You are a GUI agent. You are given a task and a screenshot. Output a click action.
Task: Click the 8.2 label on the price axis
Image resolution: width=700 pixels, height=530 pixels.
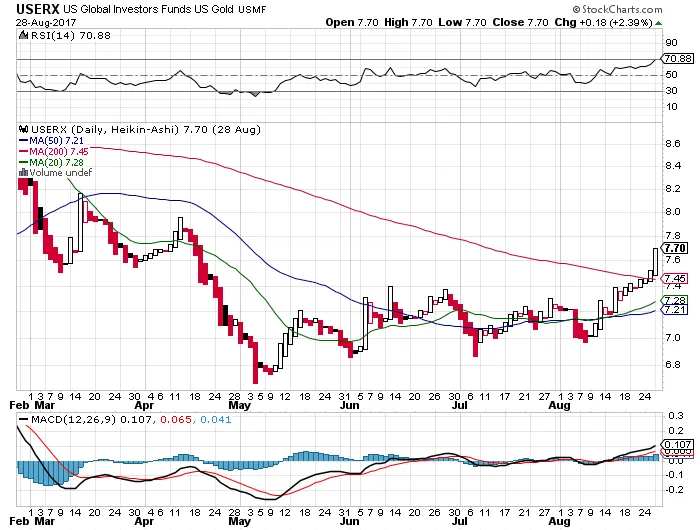coord(673,189)
